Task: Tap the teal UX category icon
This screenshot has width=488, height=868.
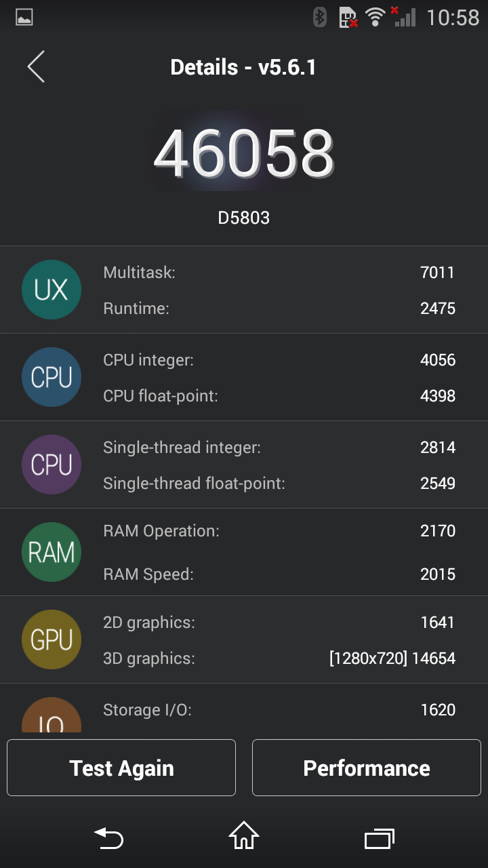Action: [x=52, y=290]
